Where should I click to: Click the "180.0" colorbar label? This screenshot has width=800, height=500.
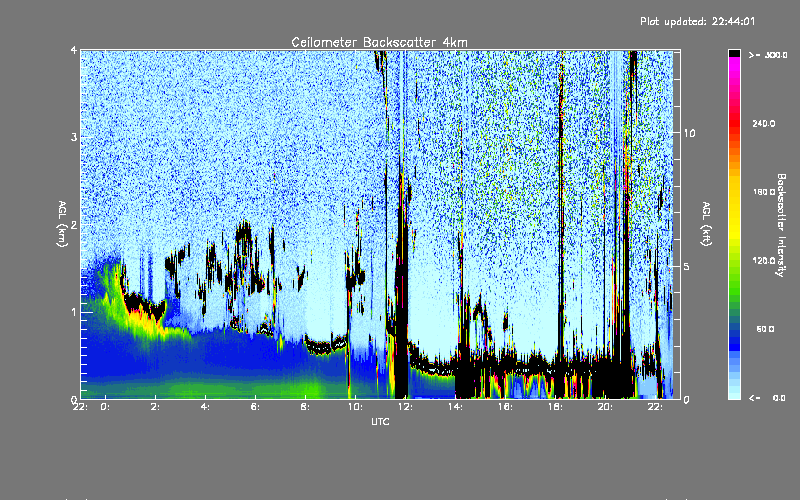tap(764, 192)
